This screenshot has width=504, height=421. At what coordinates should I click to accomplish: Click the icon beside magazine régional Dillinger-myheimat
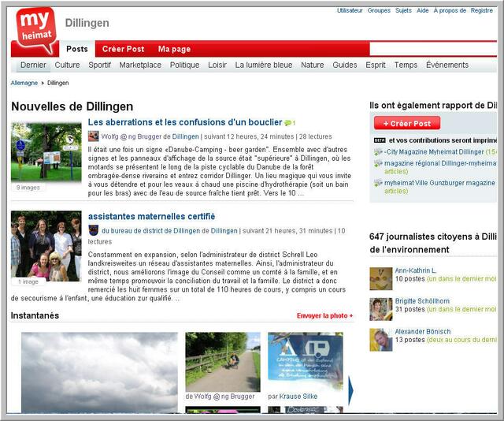(378, 163)
